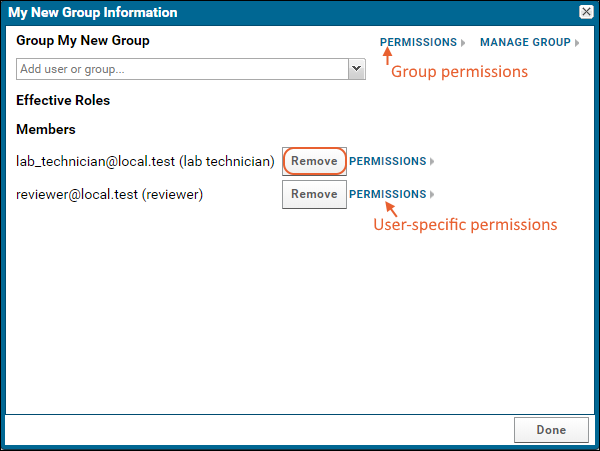Click arrow icon after lab technician PERMISSIONS
Screen dimensions: 600x451
[x=432, y=161]
